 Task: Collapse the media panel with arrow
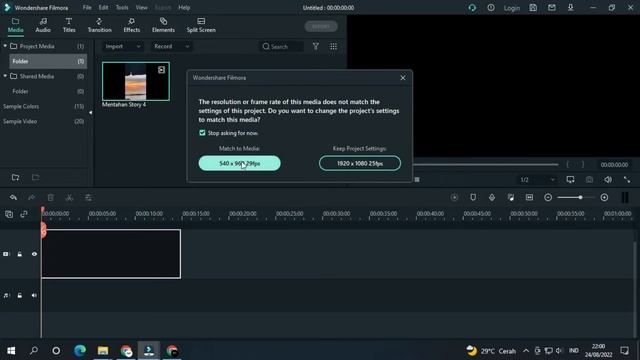click(91, 113)
